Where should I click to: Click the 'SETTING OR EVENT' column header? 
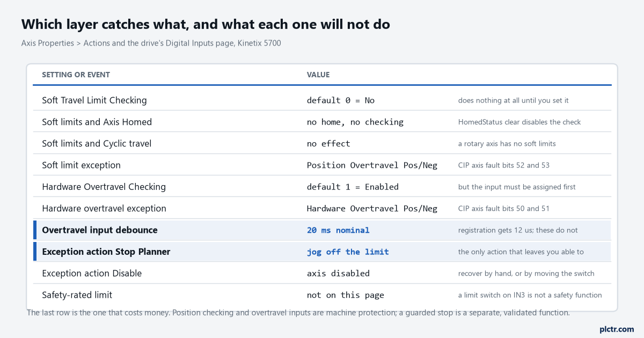(x=76, y=75)
